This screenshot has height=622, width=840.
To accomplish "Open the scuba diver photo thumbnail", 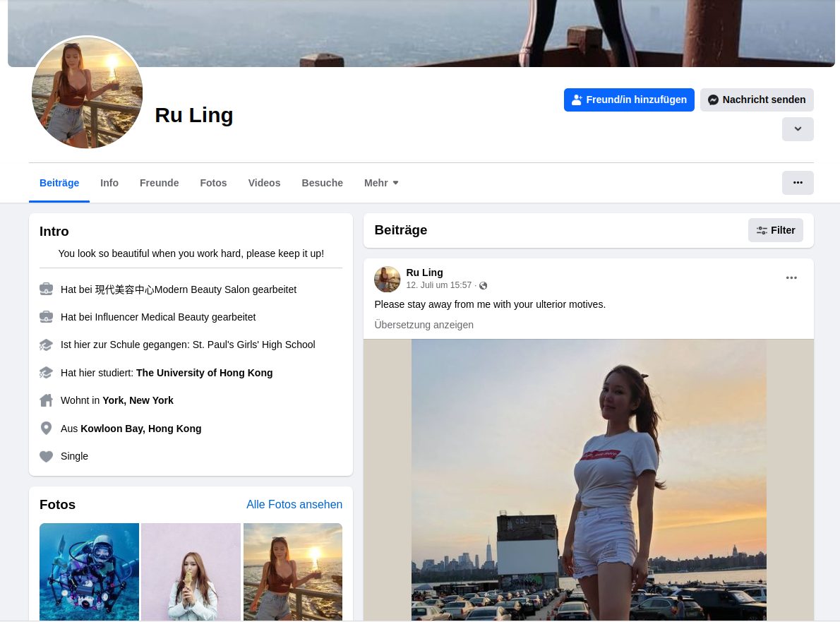I will pos(89,572).
